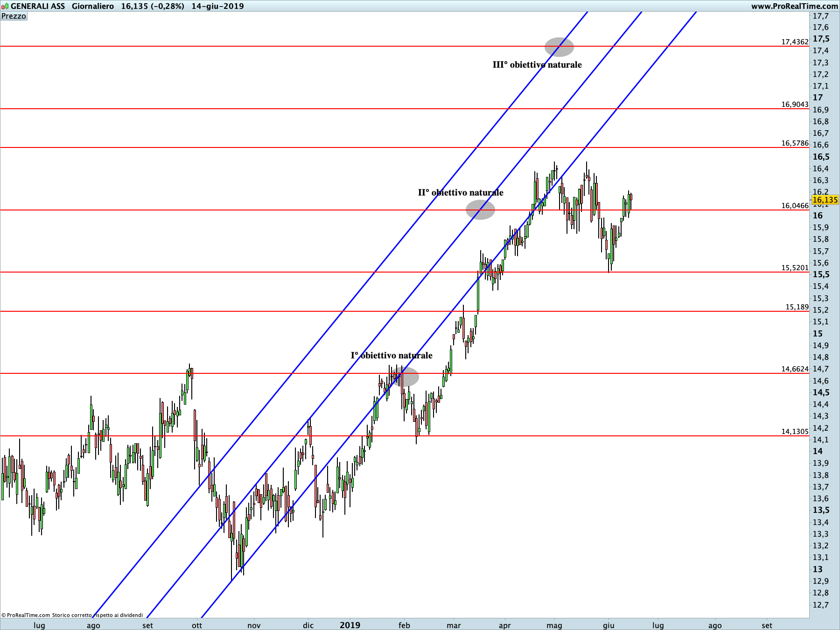This screenshot has width=840, height=630.
Task: Click the 16,5 price scale label
Action: coord(821,157)
